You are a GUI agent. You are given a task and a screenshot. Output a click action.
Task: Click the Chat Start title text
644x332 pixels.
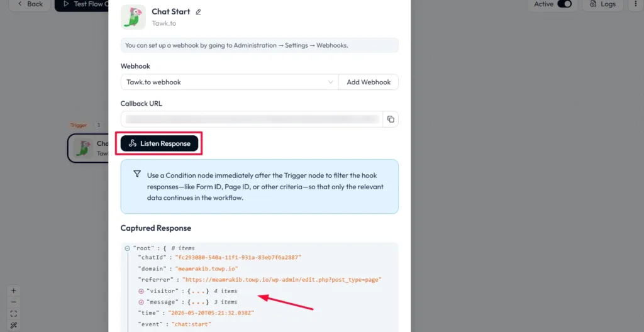coord(171,11)
